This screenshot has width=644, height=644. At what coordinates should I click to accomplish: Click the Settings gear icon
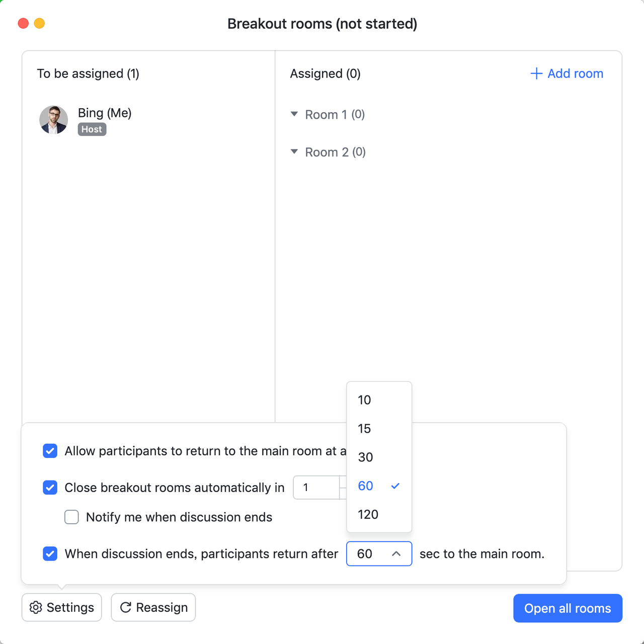coord(36,607)
